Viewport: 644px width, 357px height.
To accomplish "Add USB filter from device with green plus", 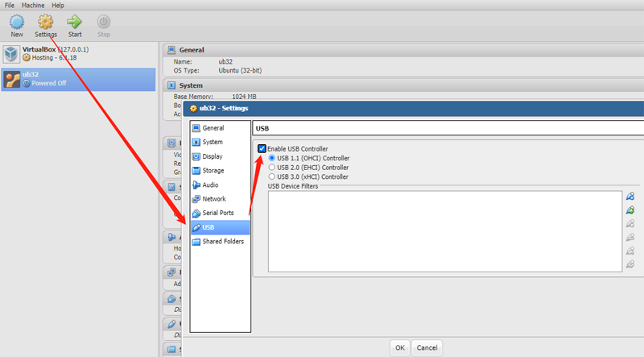I will (x=630, y=210).
